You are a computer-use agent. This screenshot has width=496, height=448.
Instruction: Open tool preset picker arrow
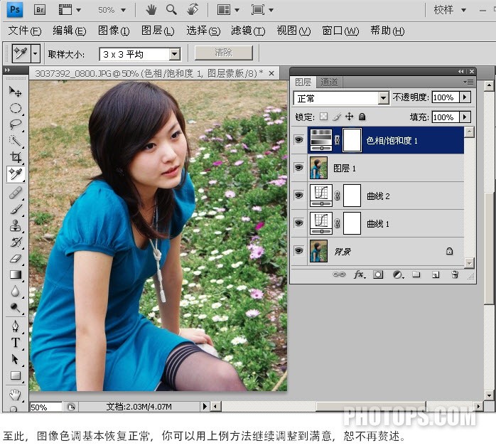tap(36, 53)
